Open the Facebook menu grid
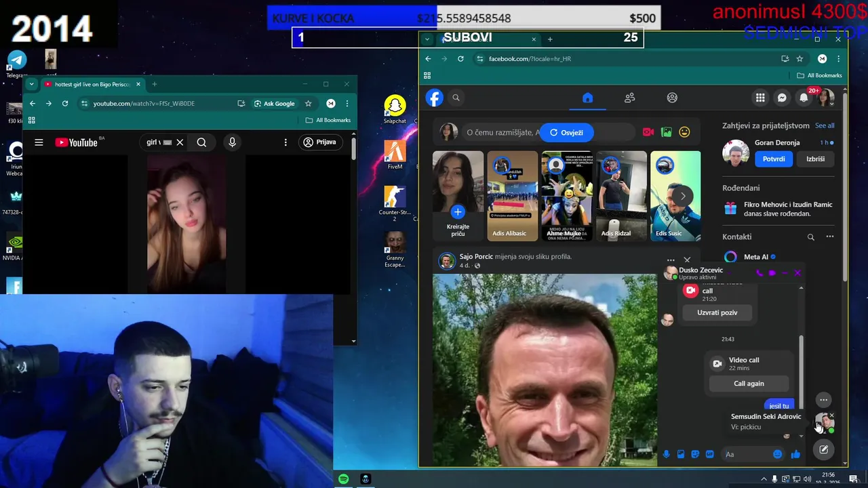The height and width of the screenshot is (488, 868). coord(760,98)
